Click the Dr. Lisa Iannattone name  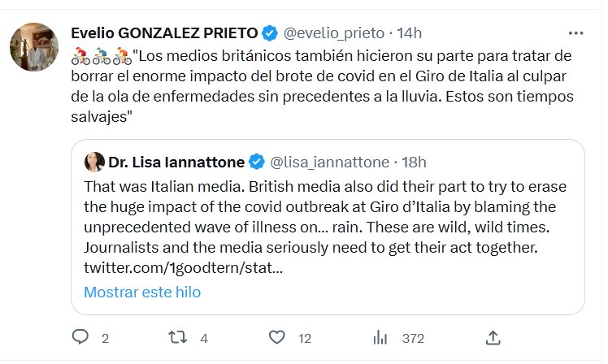tap(176, 161)
